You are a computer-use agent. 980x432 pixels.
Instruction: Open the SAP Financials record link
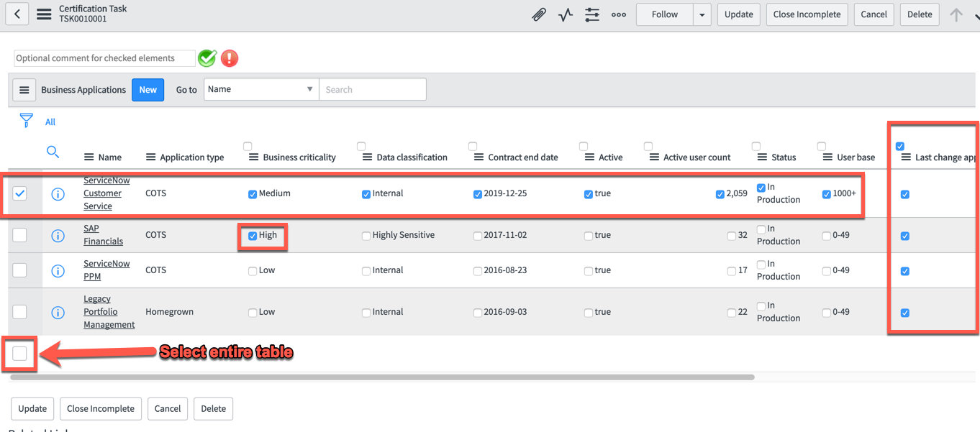tap(103, 235)
